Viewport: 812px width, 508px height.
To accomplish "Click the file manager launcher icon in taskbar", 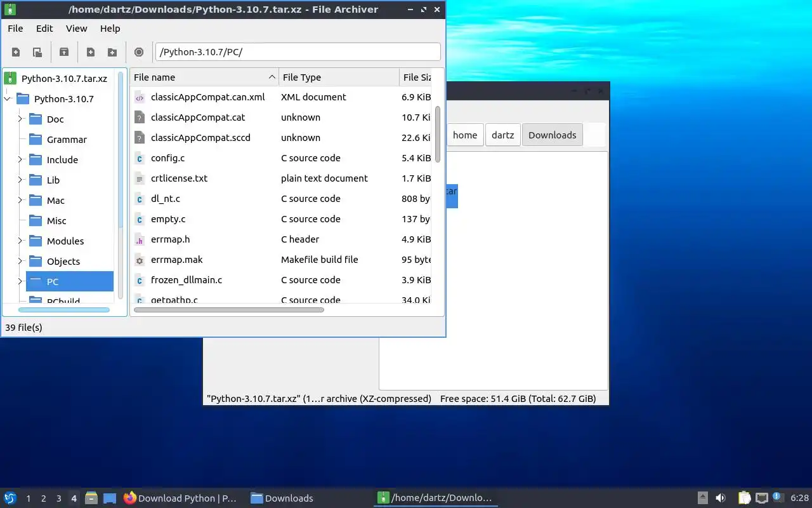I will tap(91, 498).
